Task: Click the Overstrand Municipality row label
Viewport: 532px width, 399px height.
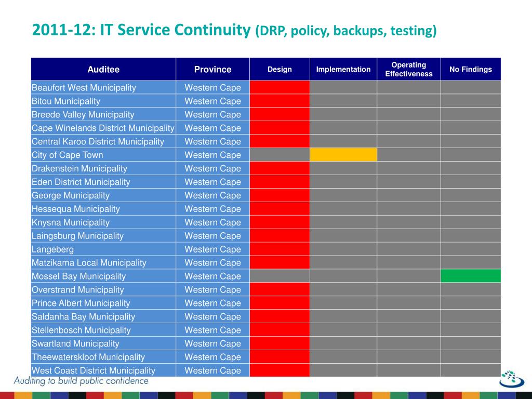Action: coord(78,289)
